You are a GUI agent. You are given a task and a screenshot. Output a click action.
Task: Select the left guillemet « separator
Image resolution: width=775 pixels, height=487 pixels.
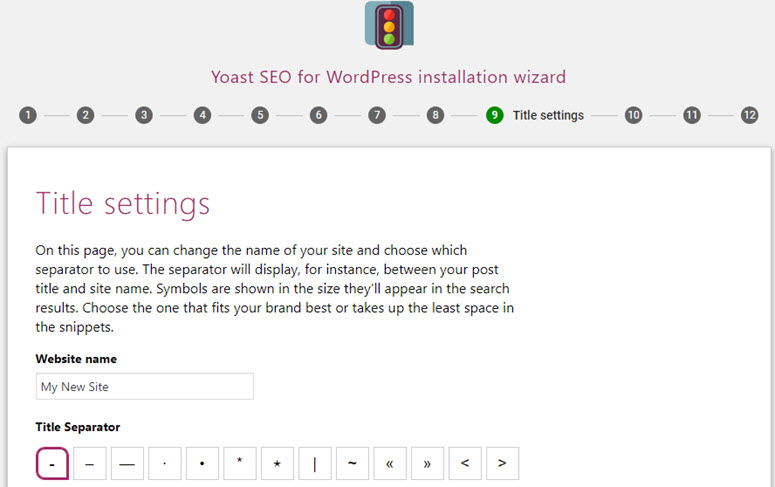tap(390, 463)
